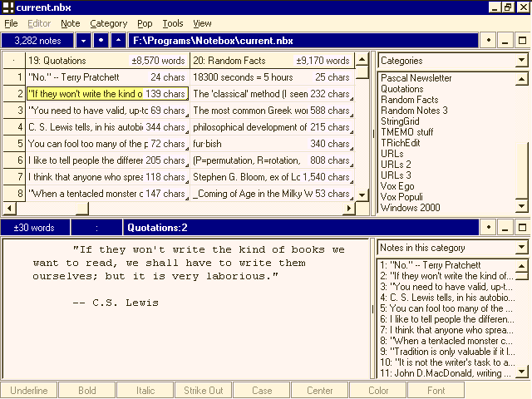Click notes list scroll up arrow
The height and width of the screenshot is (399, 532).
tap(521, 265)
